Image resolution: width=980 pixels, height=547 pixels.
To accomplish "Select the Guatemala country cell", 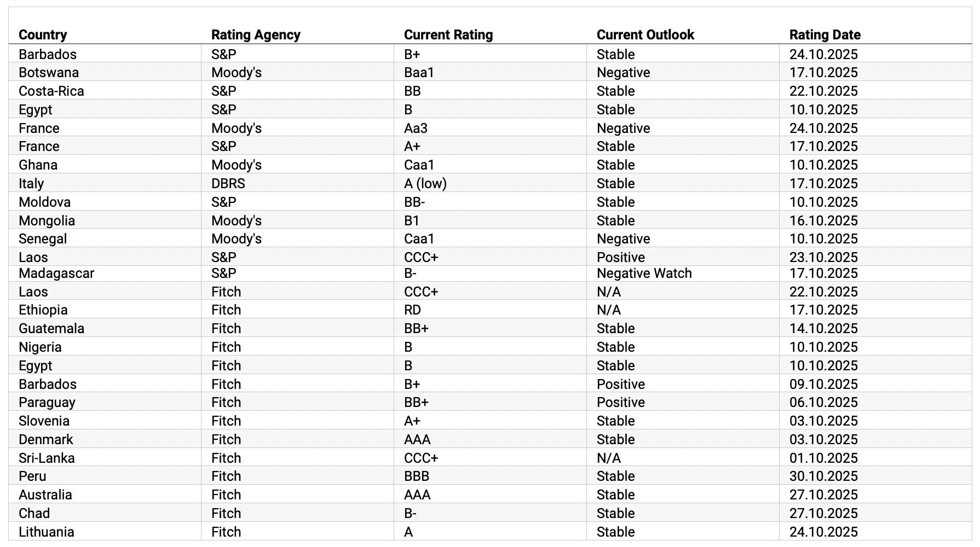I will pyautogui.click(x=51, y=329).
